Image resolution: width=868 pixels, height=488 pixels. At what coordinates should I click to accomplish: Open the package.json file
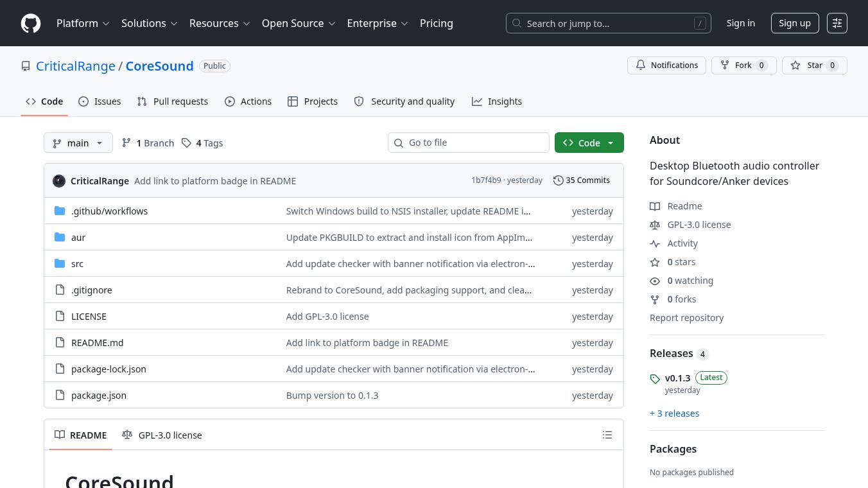pyautogui.click(x=99, y=395)
